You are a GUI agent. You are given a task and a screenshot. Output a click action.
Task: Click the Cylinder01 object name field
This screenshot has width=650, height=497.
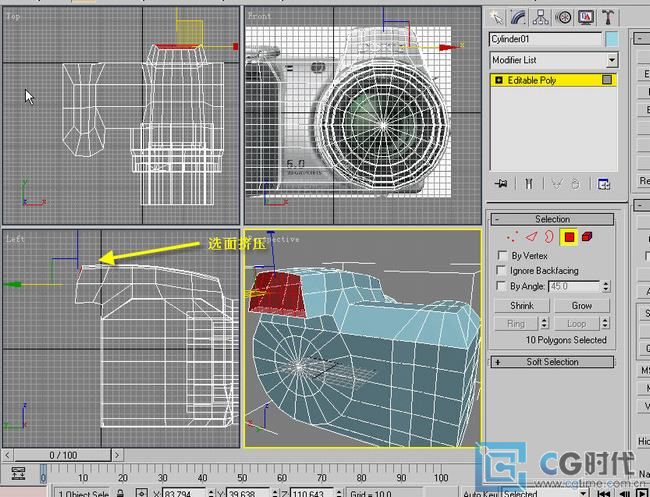tap(545, 39)
